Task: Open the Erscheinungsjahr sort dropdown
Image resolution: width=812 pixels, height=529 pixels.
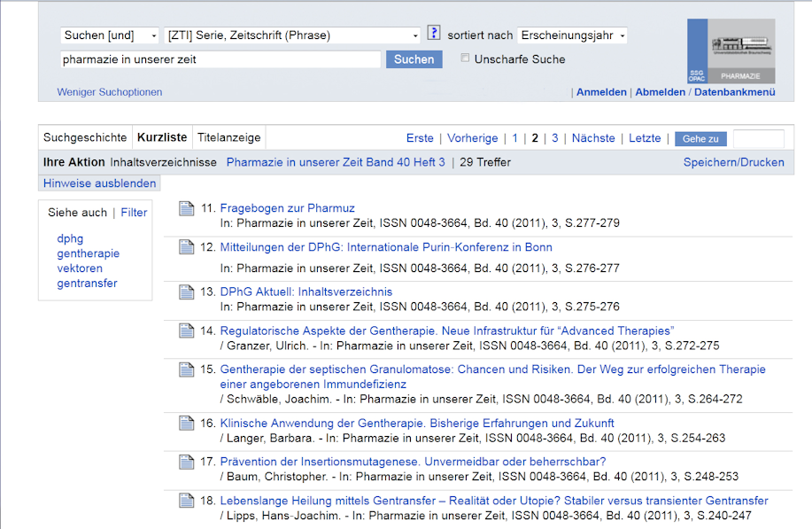Action: (x=572, y=35)
